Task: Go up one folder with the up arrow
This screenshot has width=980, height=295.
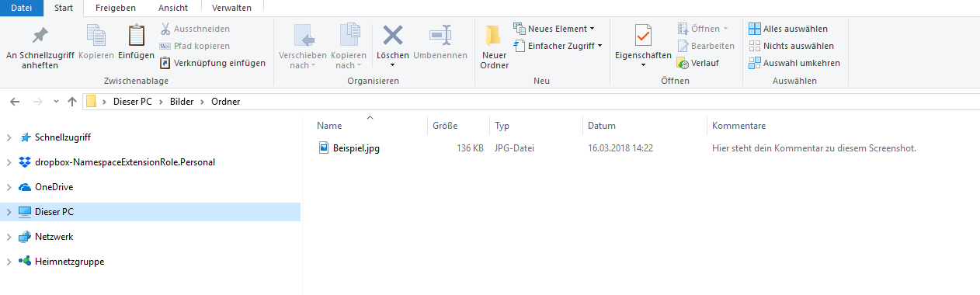Action: 72,102
